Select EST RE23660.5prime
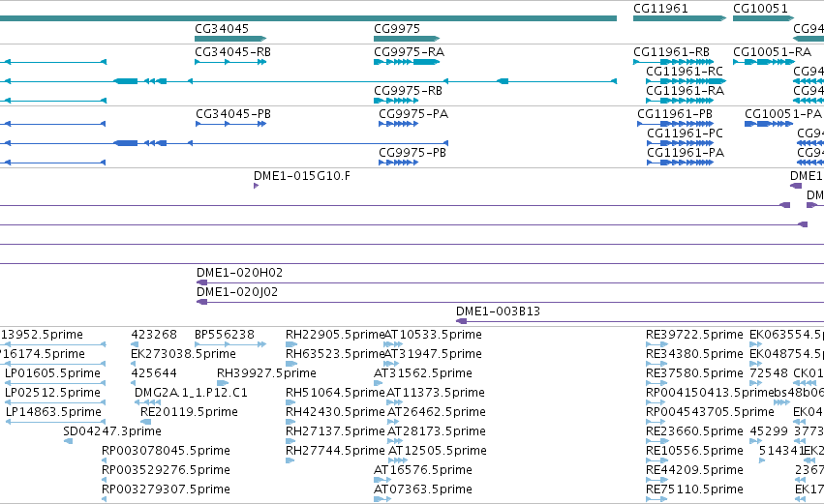 [x=694, y=431]
